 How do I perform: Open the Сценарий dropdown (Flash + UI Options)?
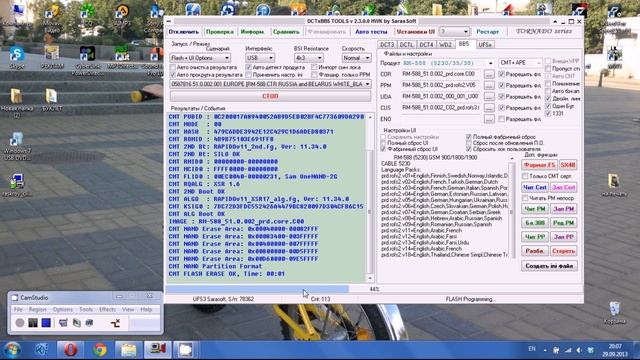click(200, 58)
